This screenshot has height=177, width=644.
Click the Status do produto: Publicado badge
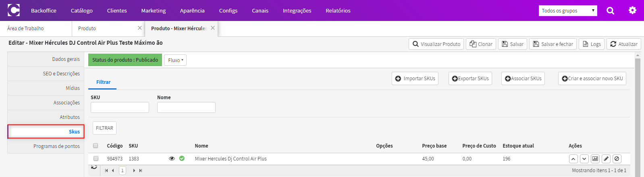(125, 60)
